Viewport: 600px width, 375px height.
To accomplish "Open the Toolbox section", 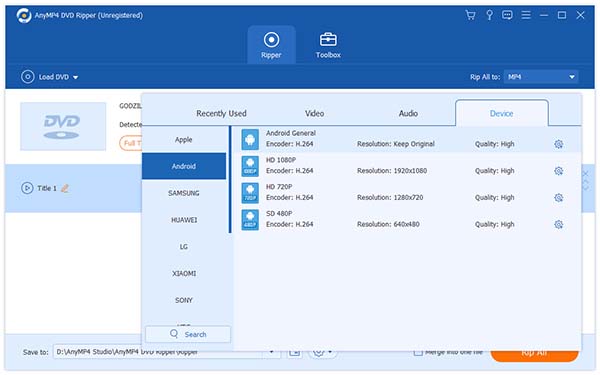I will tap(328, 46).
